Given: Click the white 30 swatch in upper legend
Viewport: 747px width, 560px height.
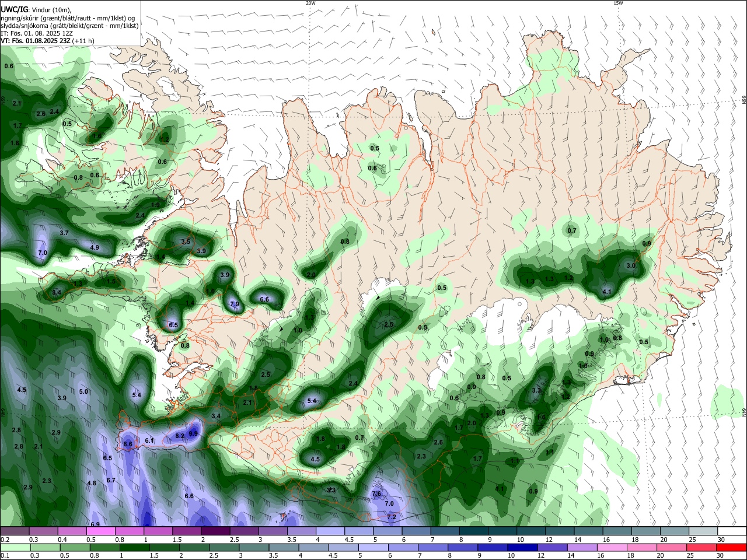Looking at the screenshot, I should point(731,531).
